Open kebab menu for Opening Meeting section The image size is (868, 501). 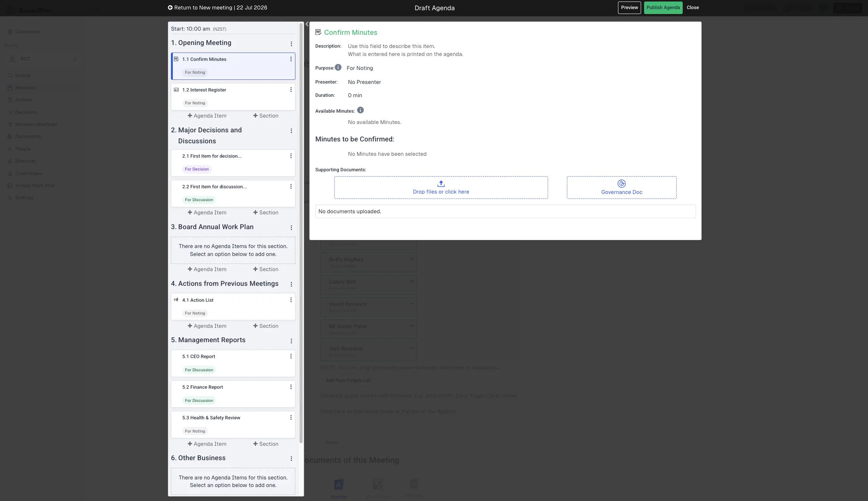coord(291,44)
